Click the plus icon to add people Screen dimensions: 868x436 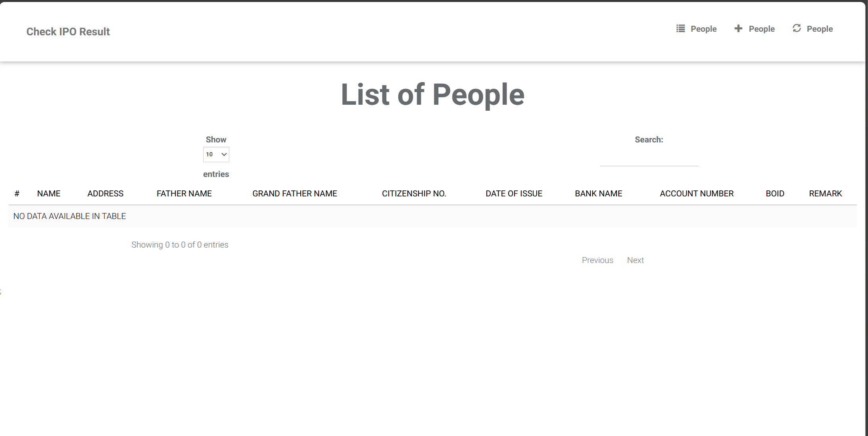(x=738, y=29)
